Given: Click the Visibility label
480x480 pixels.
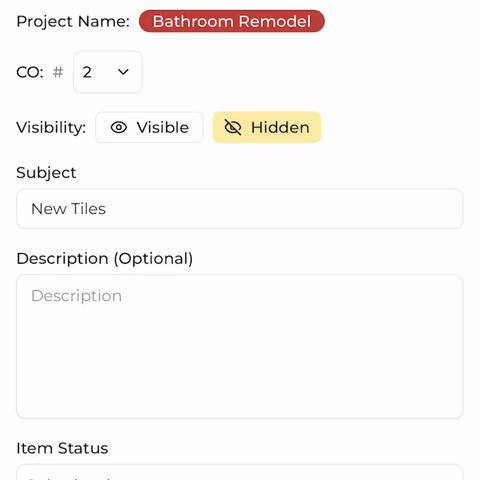Looking at the screenshot, I should (x=51, y=128).
